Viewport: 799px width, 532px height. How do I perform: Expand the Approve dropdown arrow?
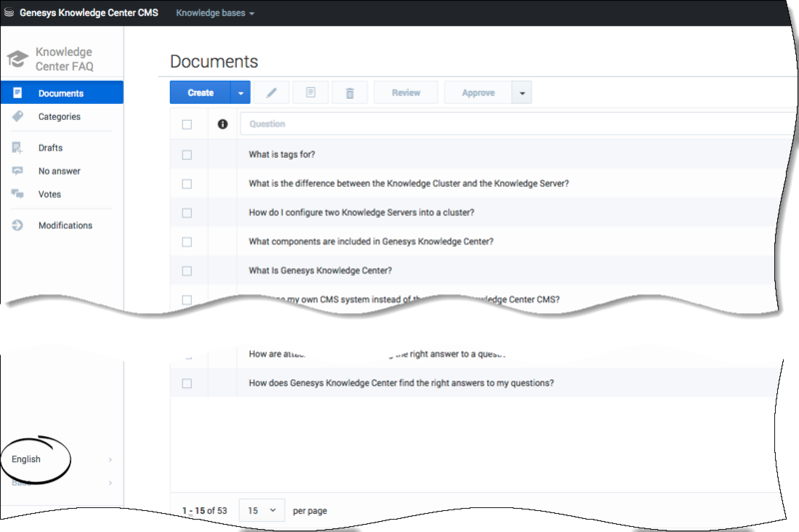click(521, 93)
